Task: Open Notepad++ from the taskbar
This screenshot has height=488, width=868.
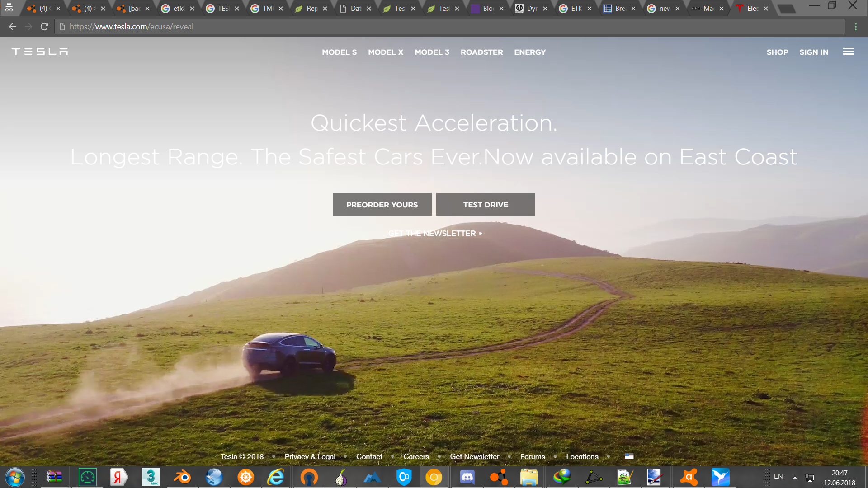Action: click(x=624, y=477)
